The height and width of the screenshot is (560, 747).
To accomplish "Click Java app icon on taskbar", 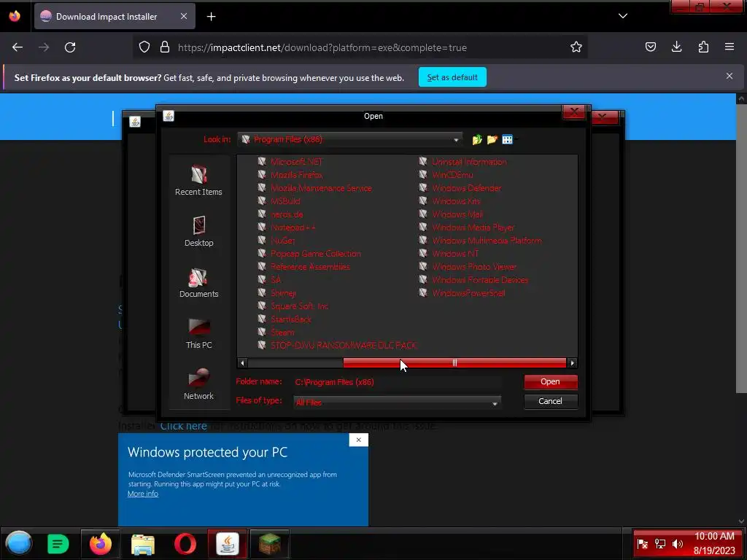I will [228, 544].
